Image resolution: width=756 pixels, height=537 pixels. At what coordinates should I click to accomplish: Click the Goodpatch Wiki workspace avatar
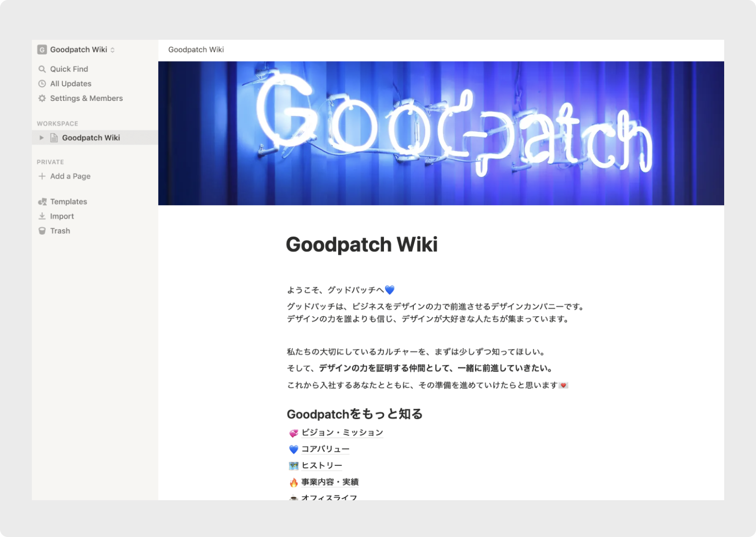pos(41,49)
